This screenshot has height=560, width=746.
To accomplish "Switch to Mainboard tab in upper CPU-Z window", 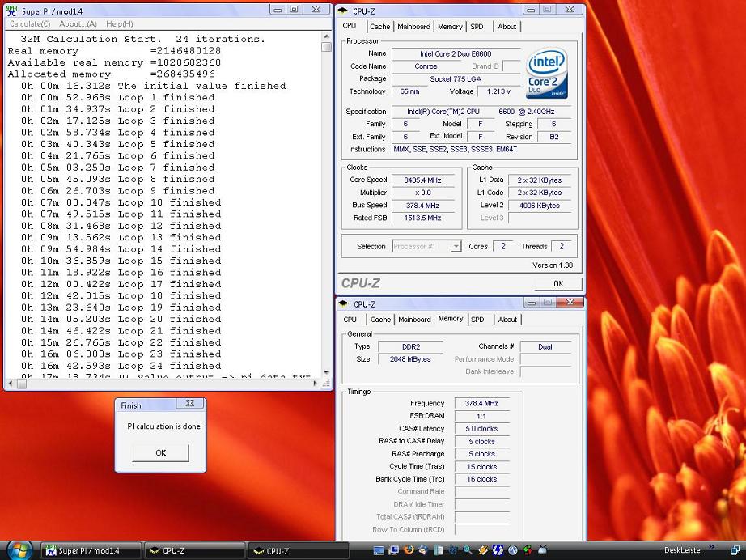I will coord(413,27).
